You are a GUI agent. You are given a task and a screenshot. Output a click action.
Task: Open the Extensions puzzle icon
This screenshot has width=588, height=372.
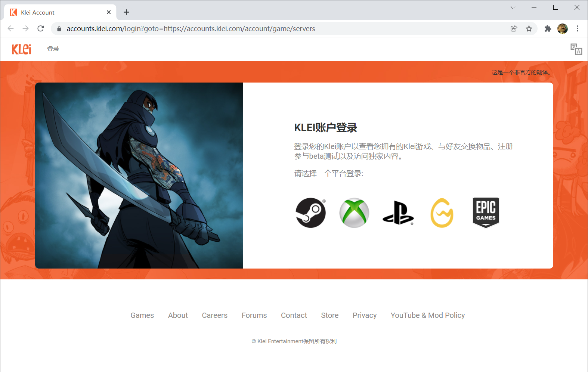point(548,28)
